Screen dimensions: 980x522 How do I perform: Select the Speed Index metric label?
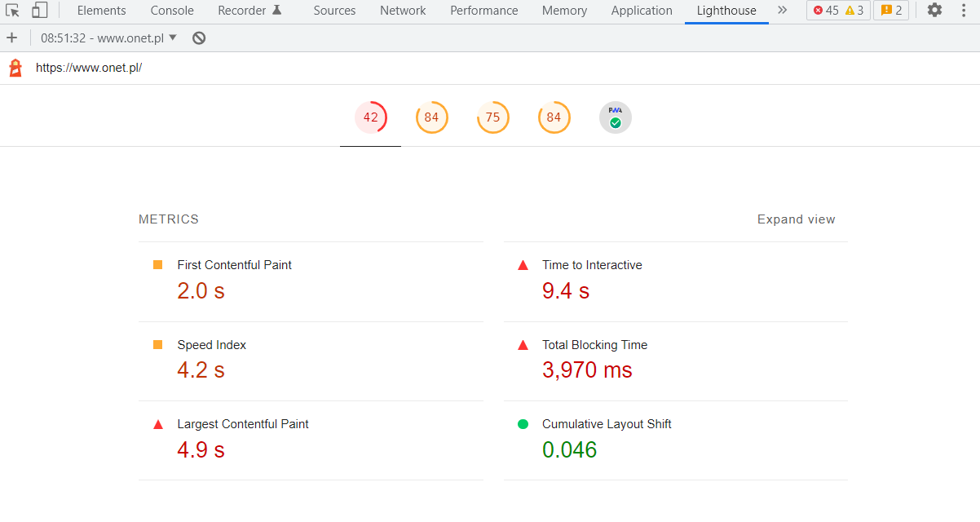211,345
